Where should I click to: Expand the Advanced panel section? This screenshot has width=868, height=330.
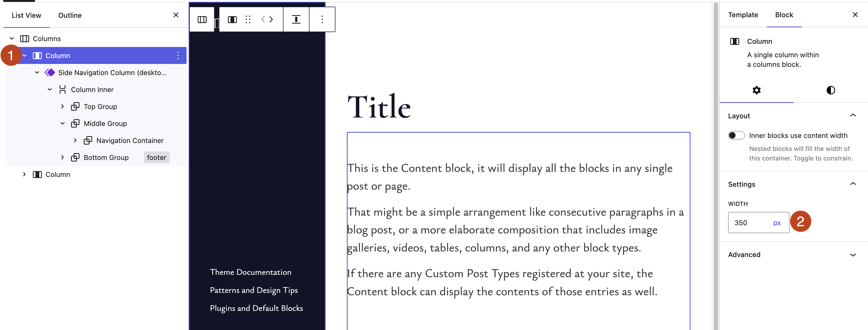(x=853, y=255)
